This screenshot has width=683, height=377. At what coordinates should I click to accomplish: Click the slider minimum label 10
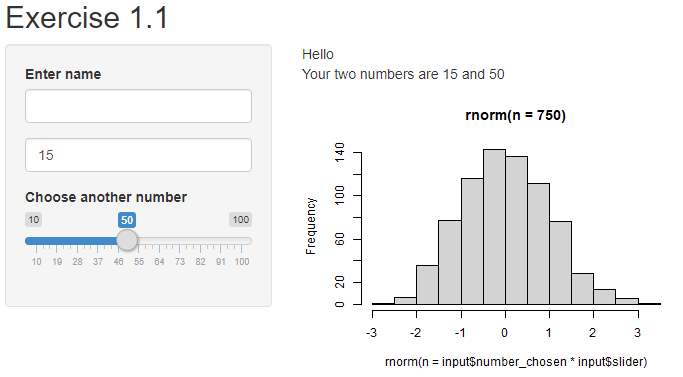tap(34, 219)
